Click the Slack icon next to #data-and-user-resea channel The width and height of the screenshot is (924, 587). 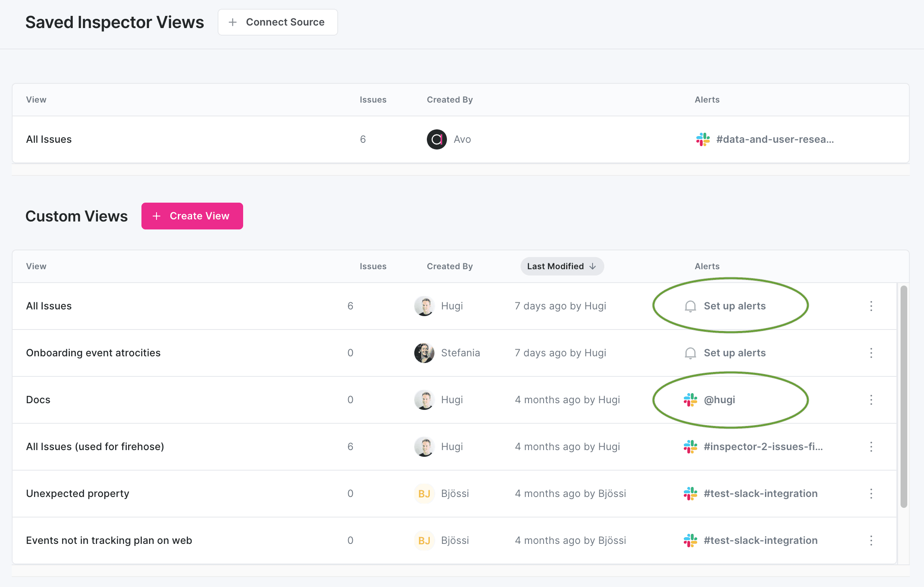[703, 139]
